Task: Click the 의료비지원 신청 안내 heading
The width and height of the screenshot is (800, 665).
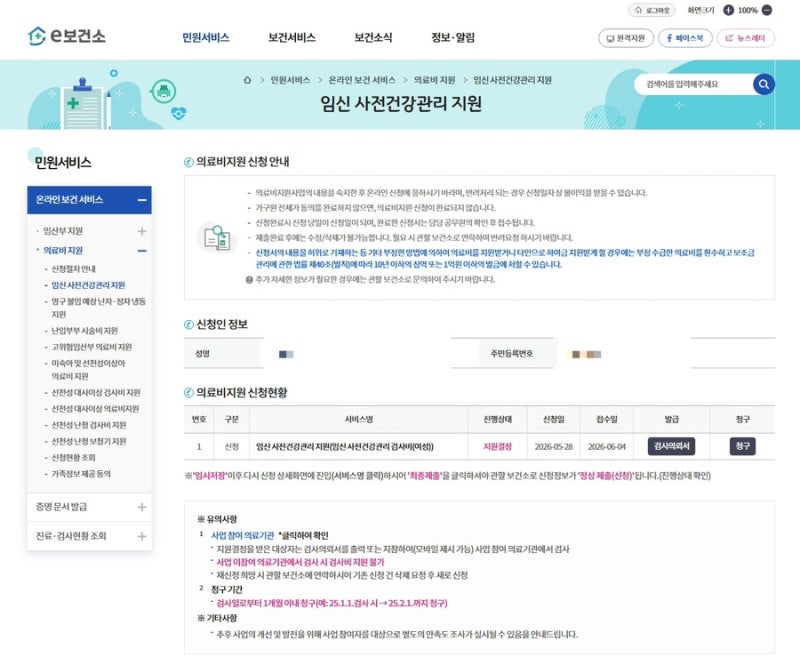Action: click(242, 161)
